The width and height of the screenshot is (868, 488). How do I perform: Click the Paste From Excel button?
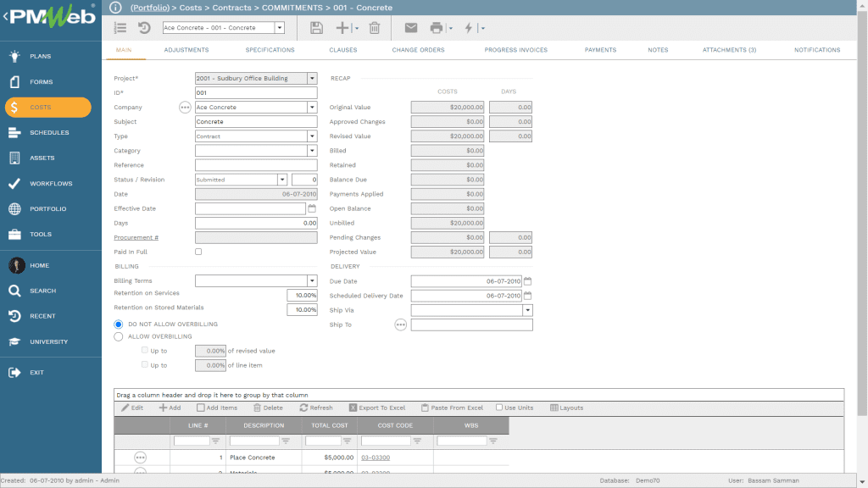click(x=452, y=408)
